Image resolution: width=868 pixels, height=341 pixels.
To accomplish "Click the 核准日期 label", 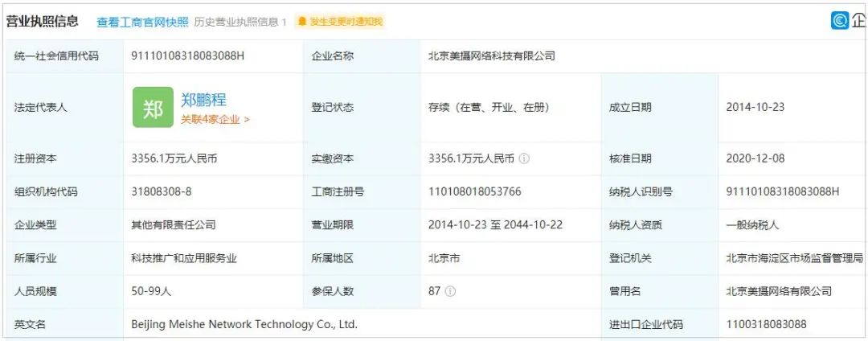I will (630, 159).
